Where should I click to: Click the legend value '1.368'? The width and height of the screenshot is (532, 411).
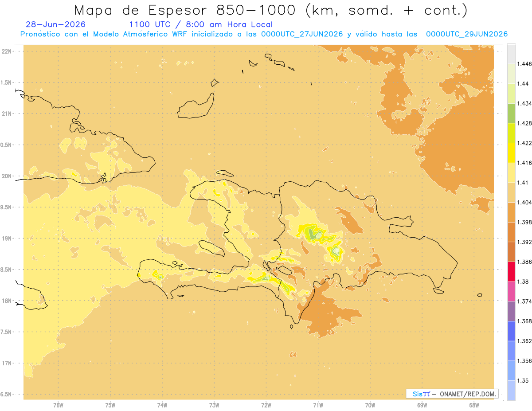(524, 321)
